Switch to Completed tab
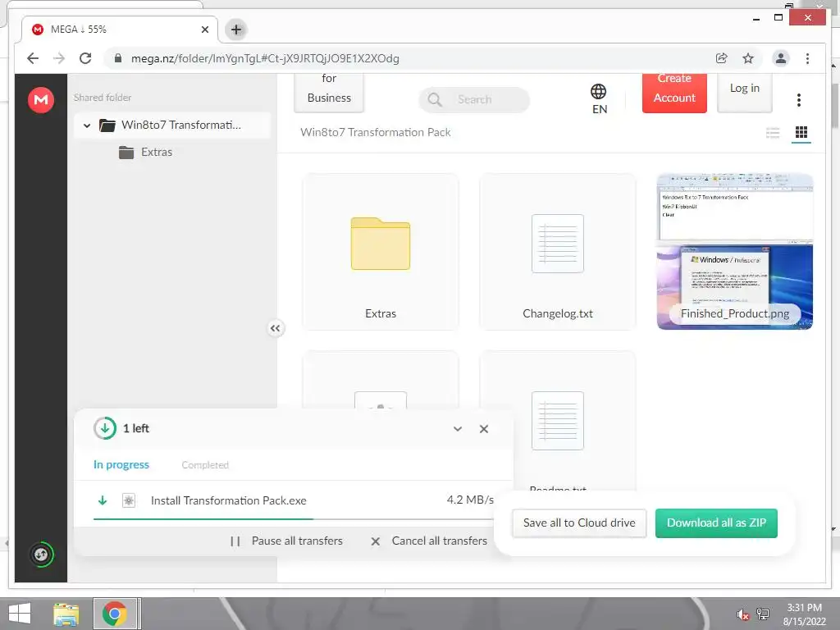 pyautogui.click(x=205, y=465)
